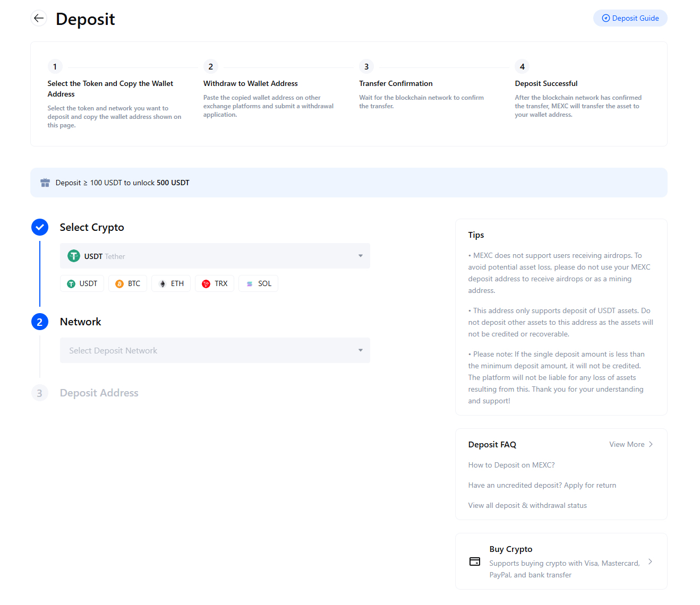This screenshot has width=700, height=605.
Task: Select the Tether icon next to USDT
Action: point(73,255)
